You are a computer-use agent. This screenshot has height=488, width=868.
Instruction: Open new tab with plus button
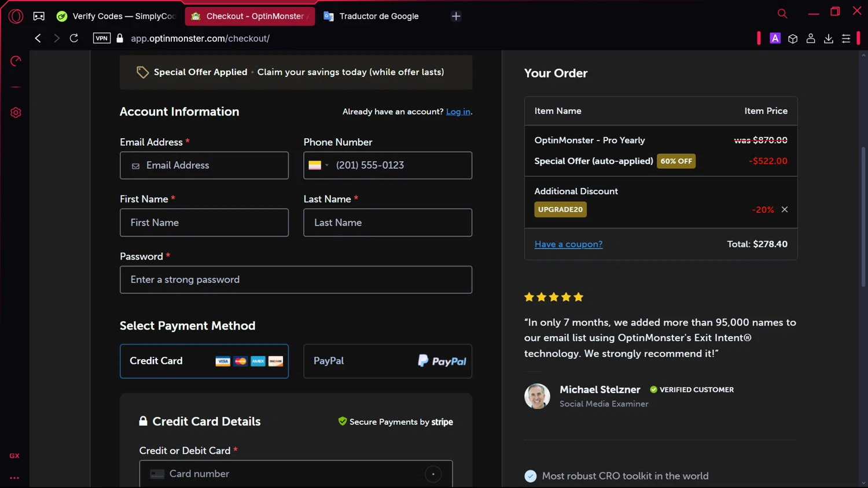(456, 16)
